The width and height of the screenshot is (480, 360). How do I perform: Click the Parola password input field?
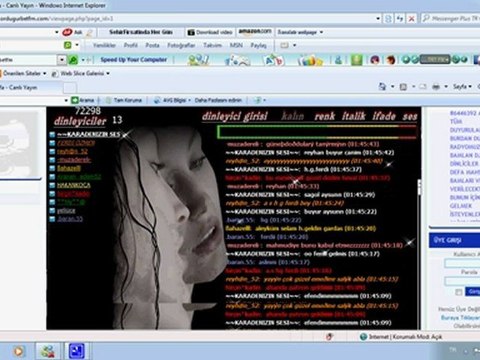click(462, 281)
